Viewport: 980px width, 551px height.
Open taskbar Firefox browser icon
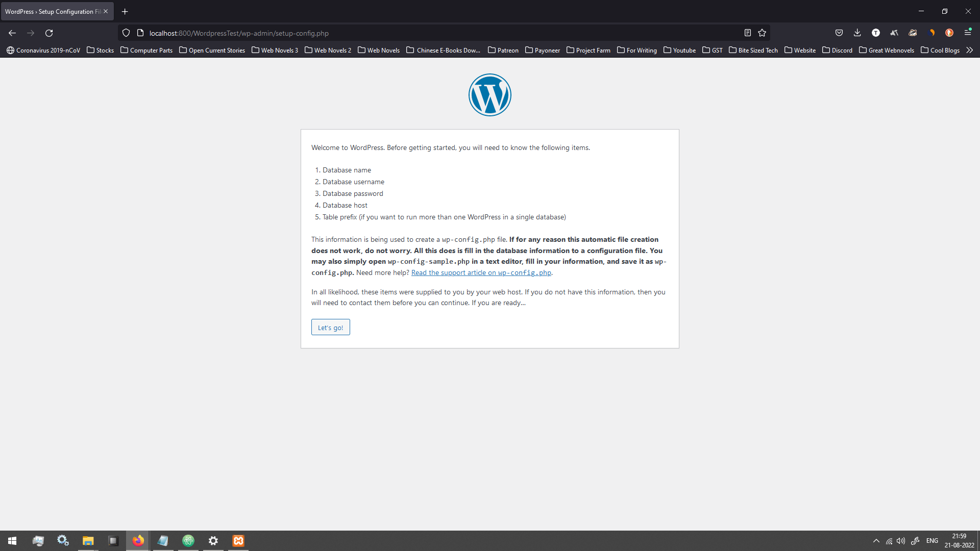[x=139, y=540]
